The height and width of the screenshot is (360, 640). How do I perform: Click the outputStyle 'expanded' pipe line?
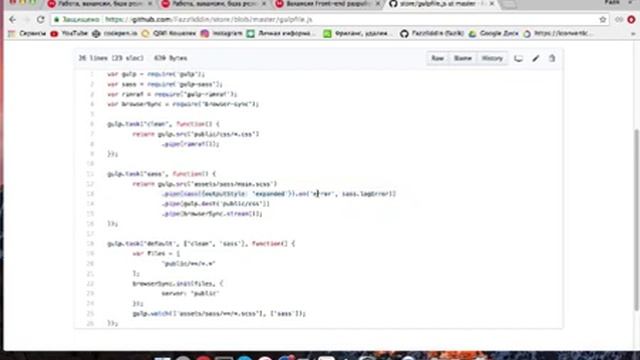[x=279, y=194]
